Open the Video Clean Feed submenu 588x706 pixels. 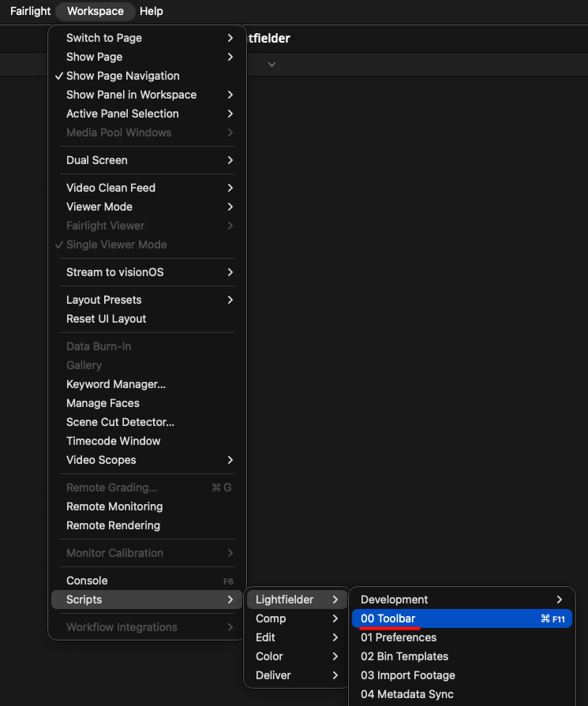pyautogui.click(x=147, y=188)
